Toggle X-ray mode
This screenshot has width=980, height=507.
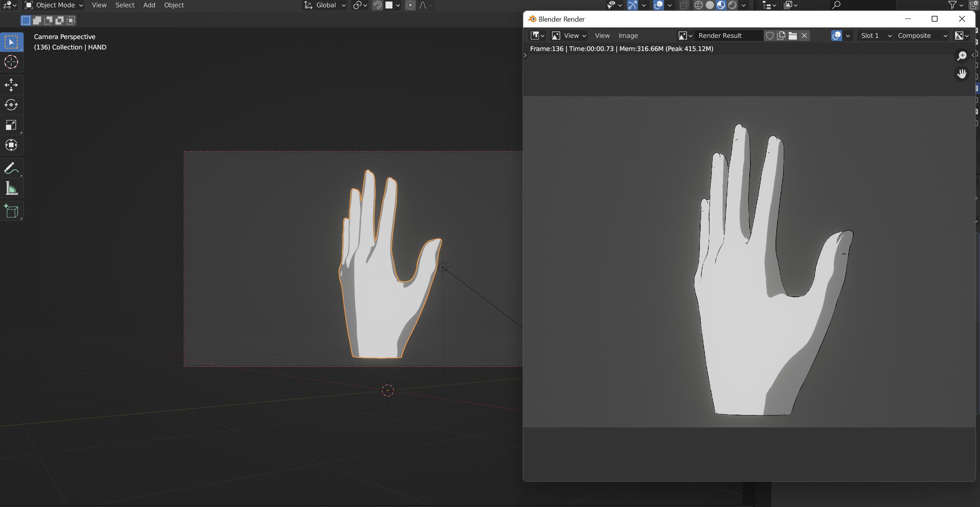click(684, 5)
